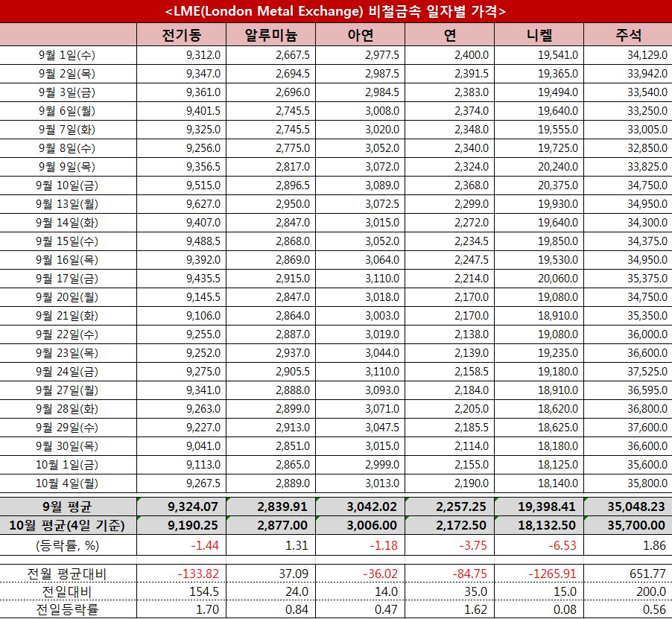This screenshot has height=619, width=672.
Task: Click aluminium value 2,950.0 on 9월 13일
Action: [293, 204]
